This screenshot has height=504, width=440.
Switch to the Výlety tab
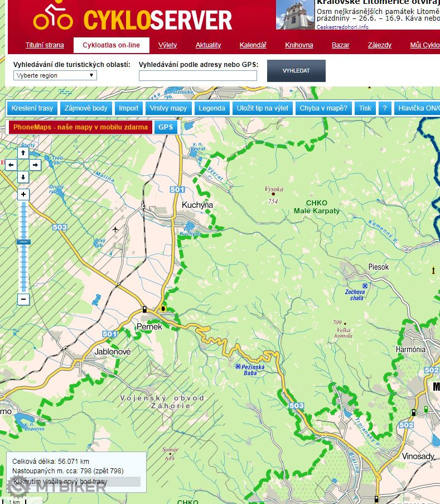167,45
